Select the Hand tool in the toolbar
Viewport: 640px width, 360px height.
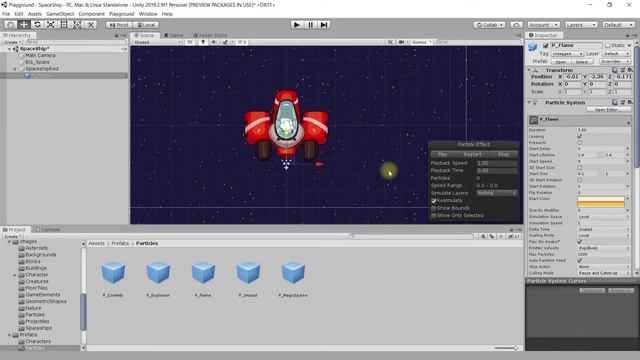(x=11, y=24)
